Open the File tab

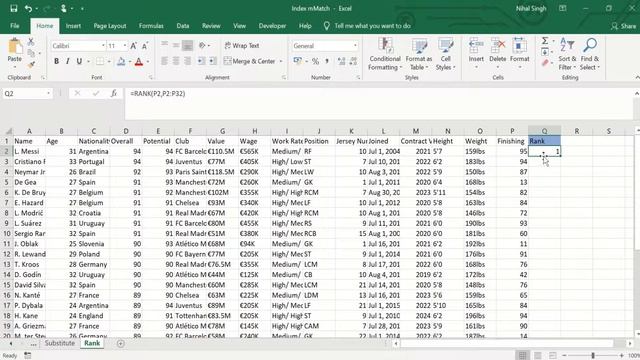tap(15, 26)
